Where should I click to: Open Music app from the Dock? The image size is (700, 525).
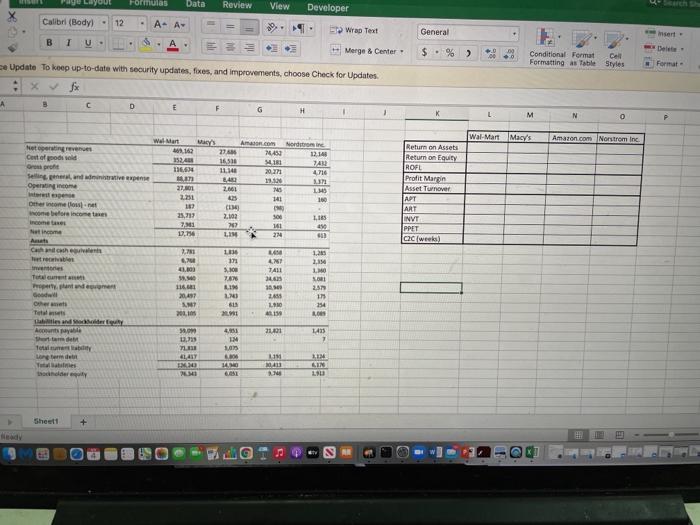279,453
